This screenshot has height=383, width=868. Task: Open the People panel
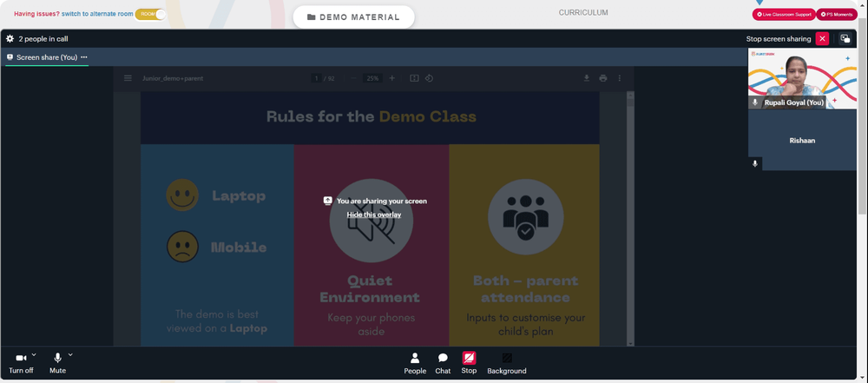click(x=415, y=364)
